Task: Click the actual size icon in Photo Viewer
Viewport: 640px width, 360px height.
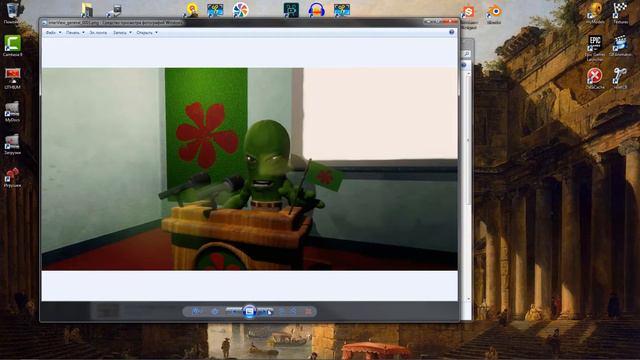Action: [x=215, y=312]
